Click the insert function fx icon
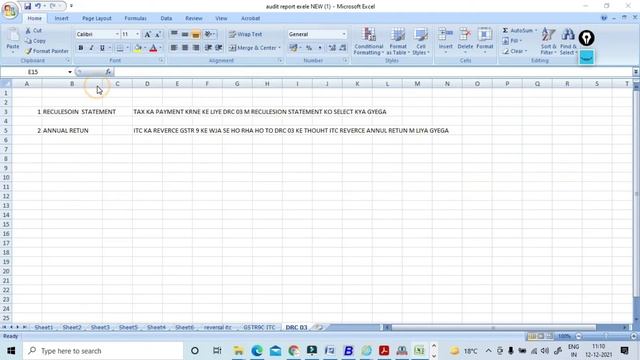 tap(108, 72)
